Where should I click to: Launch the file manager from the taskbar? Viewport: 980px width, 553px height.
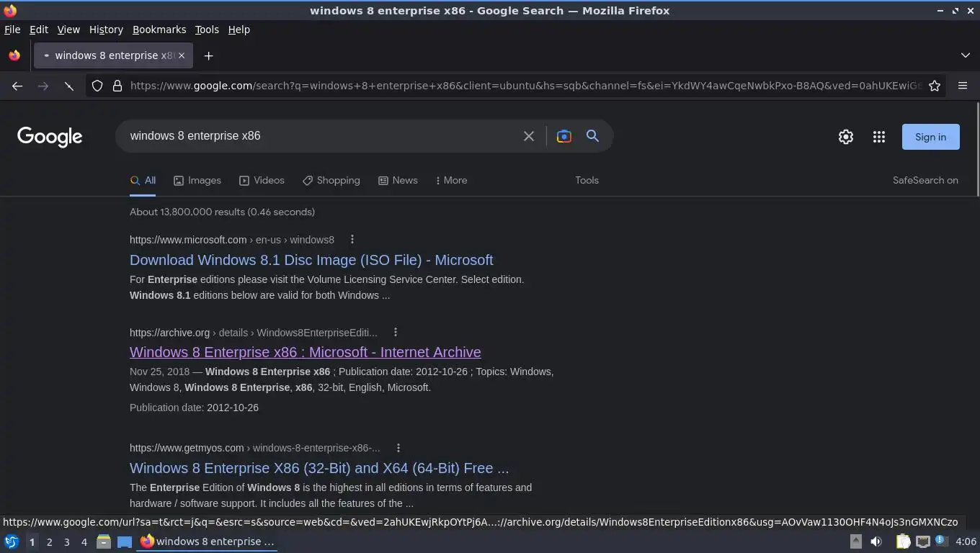(104, 541)
